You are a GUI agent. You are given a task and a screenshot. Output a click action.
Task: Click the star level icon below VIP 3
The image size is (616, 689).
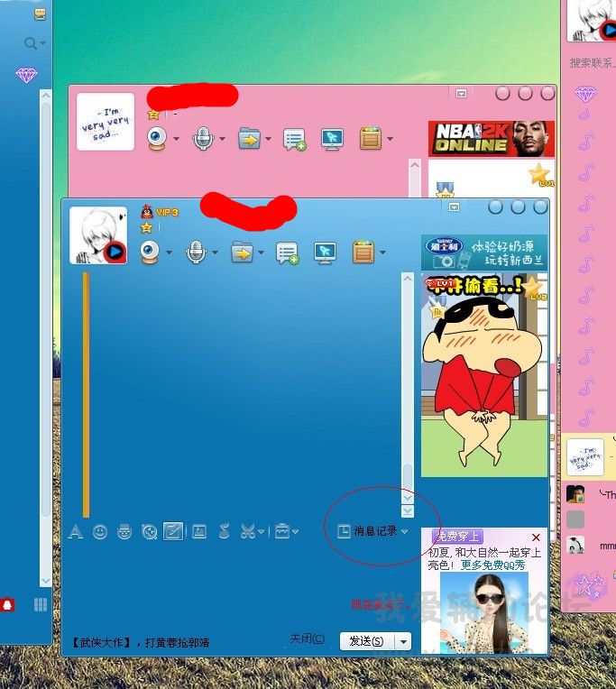(x=146, y=227)
